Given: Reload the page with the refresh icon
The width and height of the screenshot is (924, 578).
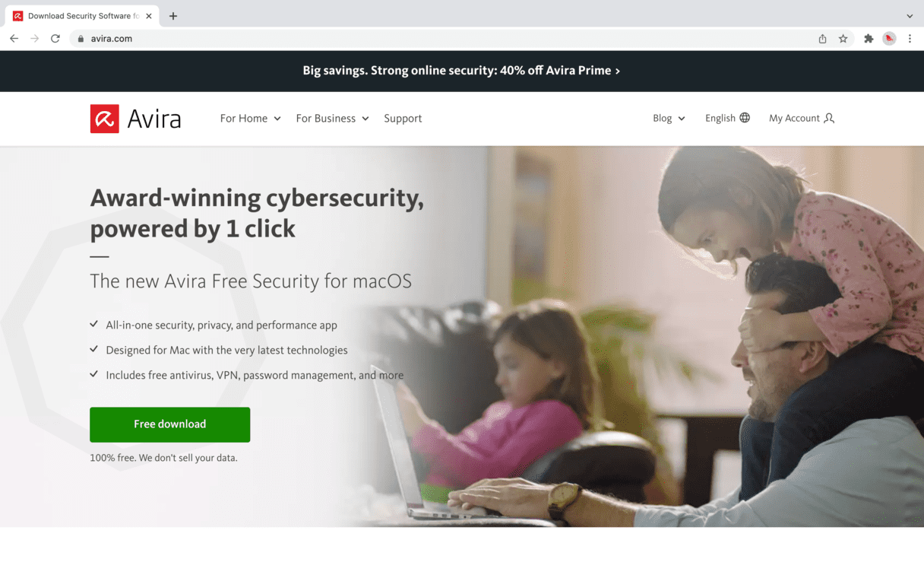Looking at the screenshot, I should click(x=55, y=39).
